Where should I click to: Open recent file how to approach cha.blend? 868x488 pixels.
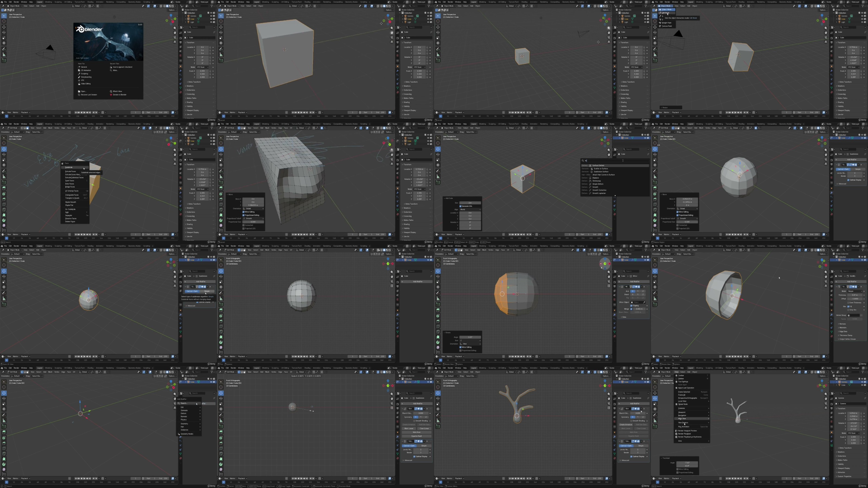pos(122,67)
